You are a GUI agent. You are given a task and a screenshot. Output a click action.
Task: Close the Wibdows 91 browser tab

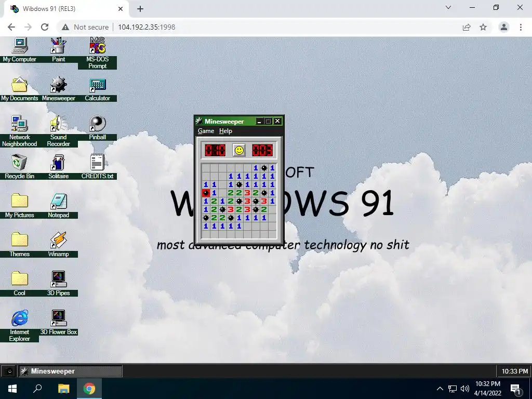[121, 9]
